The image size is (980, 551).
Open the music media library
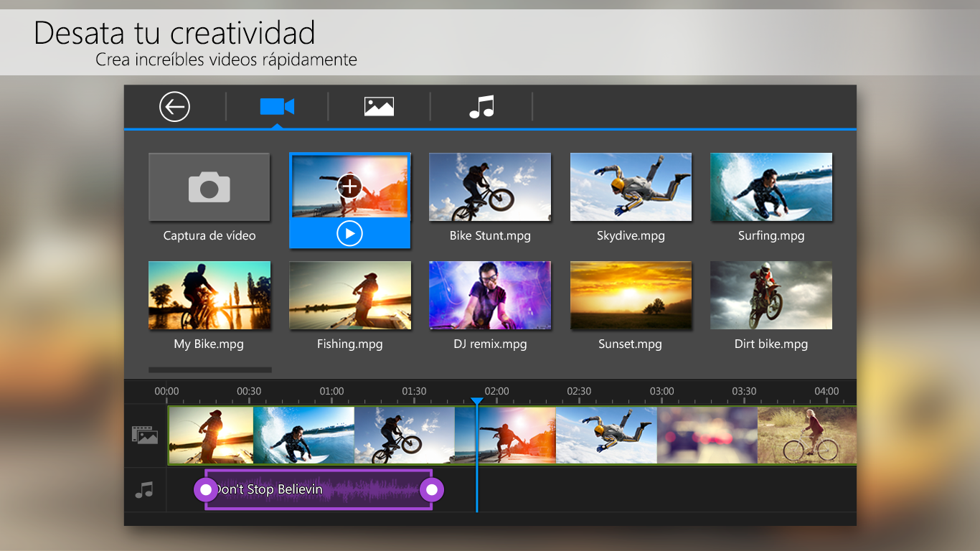click(481, 106)
